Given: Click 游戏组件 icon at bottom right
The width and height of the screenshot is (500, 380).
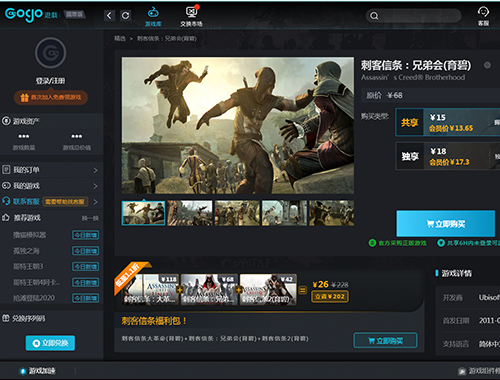Looking at the screenshot, I should (x=462, y=371).
